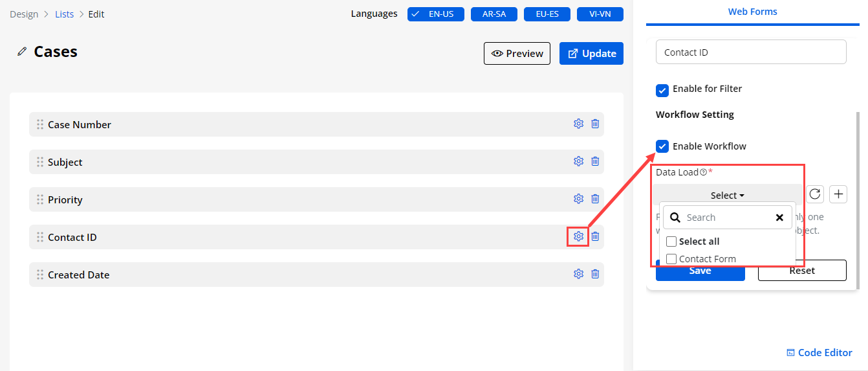868x371 pixels.
Task: Check the Select all option
Action: (671, 242)
